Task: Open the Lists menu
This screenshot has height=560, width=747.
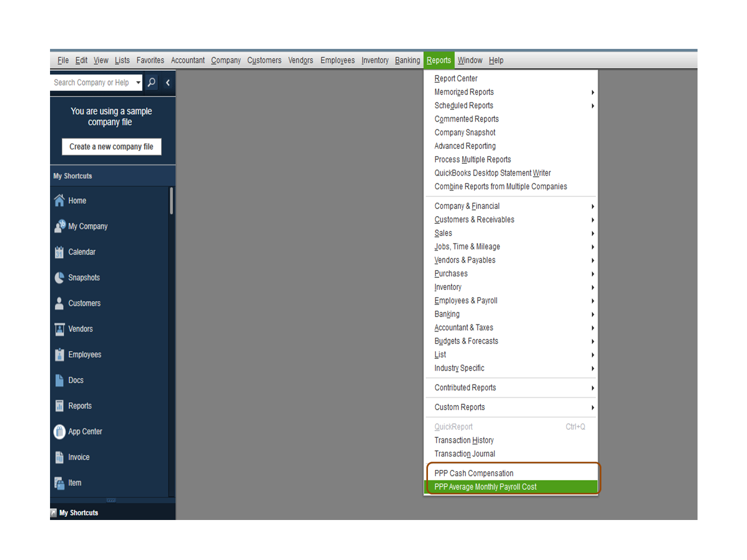Action: point(122,60)
